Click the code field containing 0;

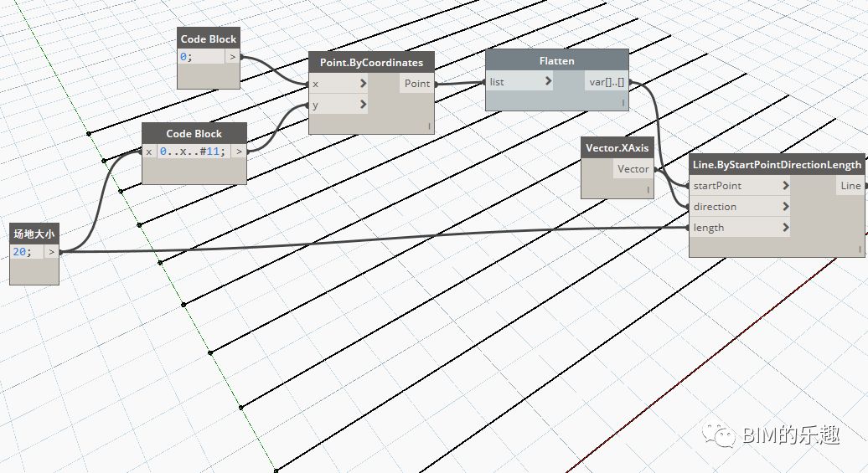201,56
